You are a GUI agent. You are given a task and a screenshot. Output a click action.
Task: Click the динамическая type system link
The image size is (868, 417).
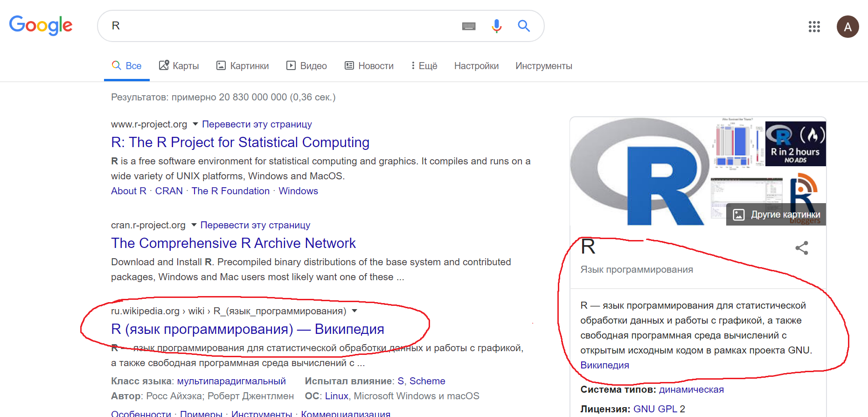tap(691, 389)
